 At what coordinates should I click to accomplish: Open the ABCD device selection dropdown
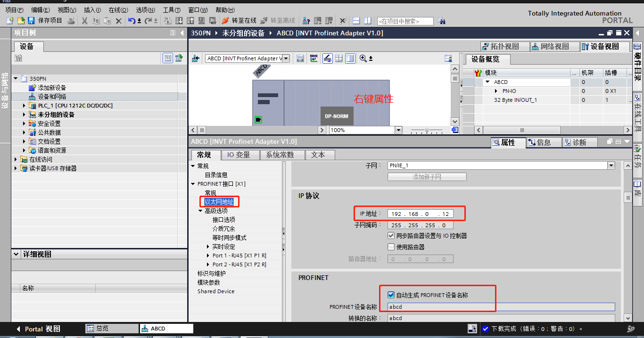coord(286,58)
